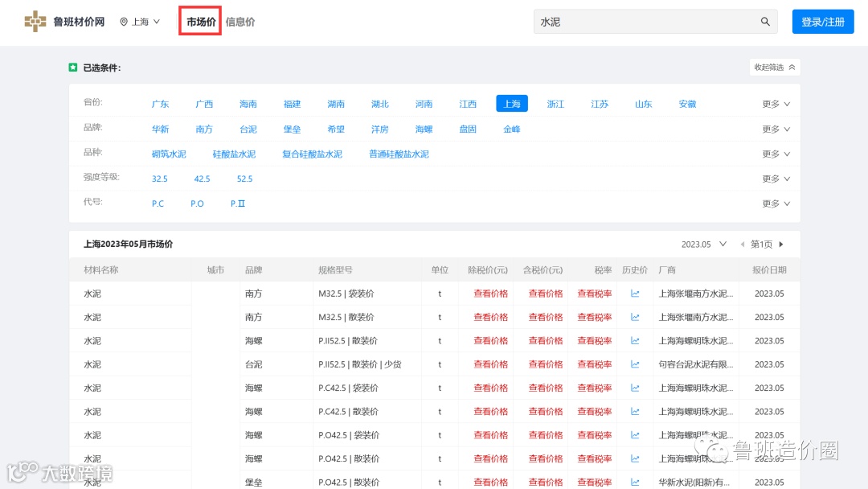
Task: Filter by brand 希望
Action: (336, 129)
